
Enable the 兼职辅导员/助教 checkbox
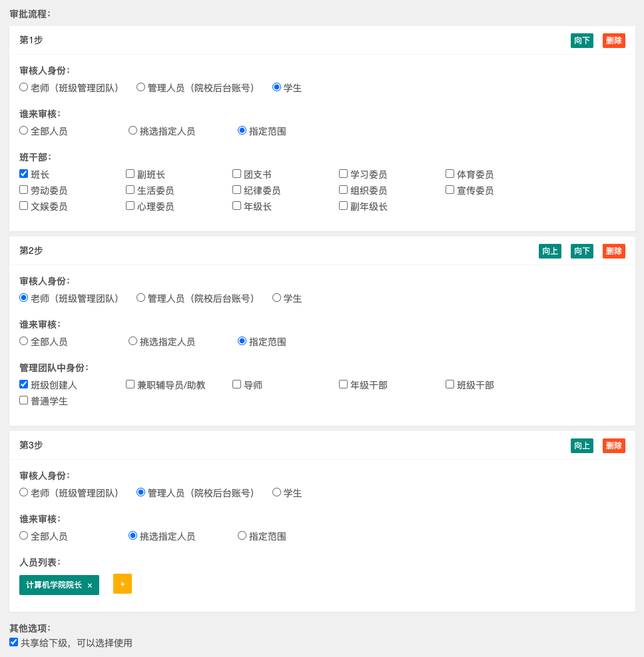[131, 384]
